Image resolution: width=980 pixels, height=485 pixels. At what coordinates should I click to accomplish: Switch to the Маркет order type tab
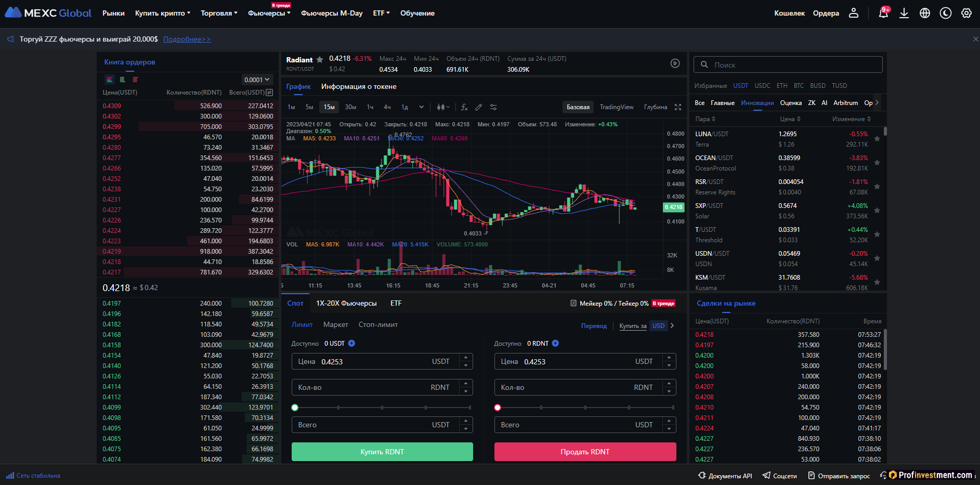pos(336,324)
